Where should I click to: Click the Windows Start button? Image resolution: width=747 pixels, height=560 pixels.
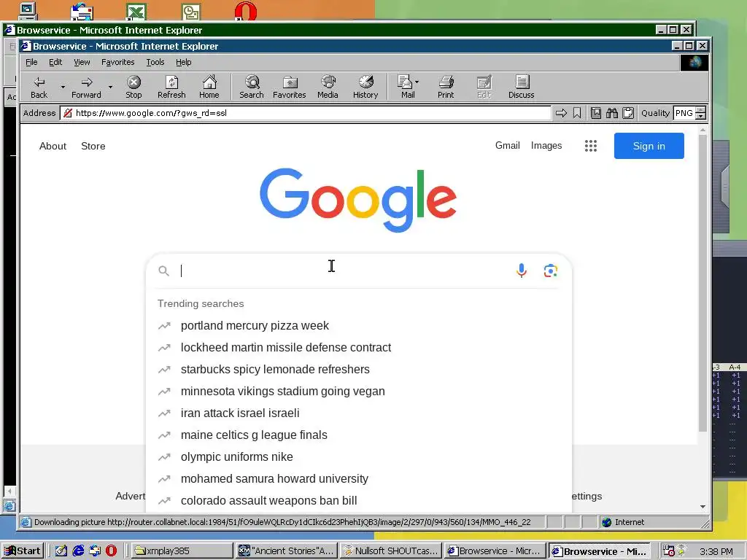23,551
